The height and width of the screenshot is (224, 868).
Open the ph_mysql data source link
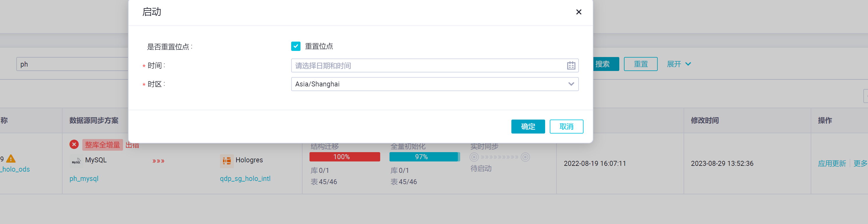pos(84,179)
